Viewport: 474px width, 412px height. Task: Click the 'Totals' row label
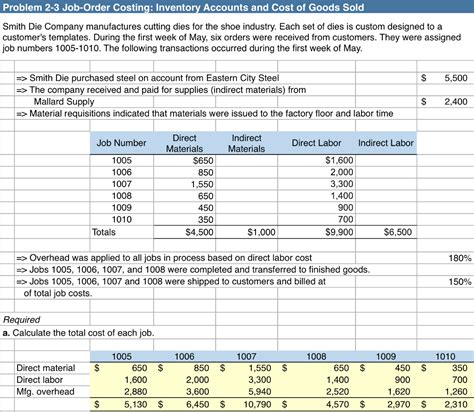pyautogui.click(x=104, y=232)
